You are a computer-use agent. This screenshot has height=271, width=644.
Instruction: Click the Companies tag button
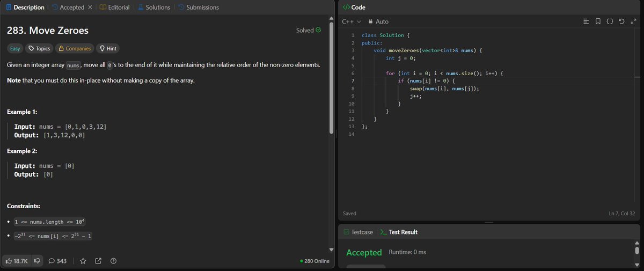click(75, 48)
